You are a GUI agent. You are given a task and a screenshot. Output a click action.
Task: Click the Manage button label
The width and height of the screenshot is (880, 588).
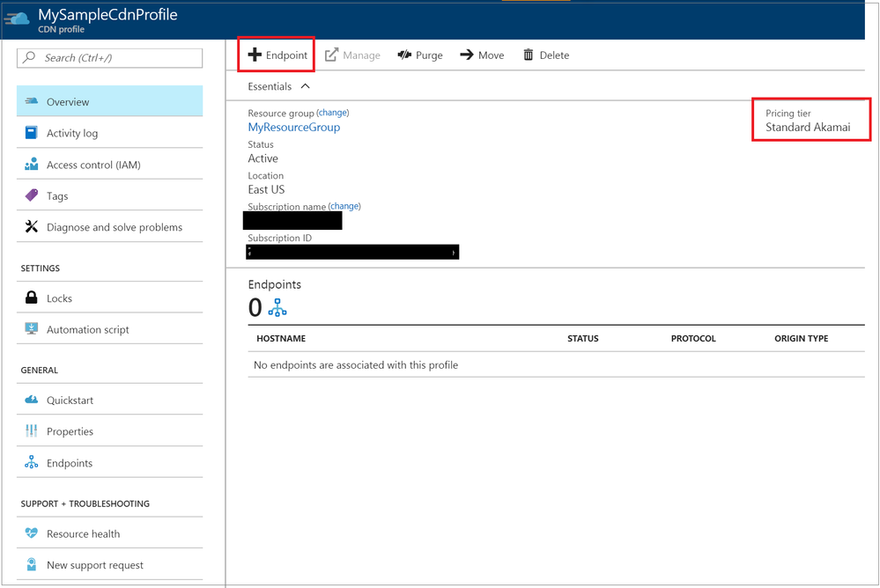click(x=361, y=55)
